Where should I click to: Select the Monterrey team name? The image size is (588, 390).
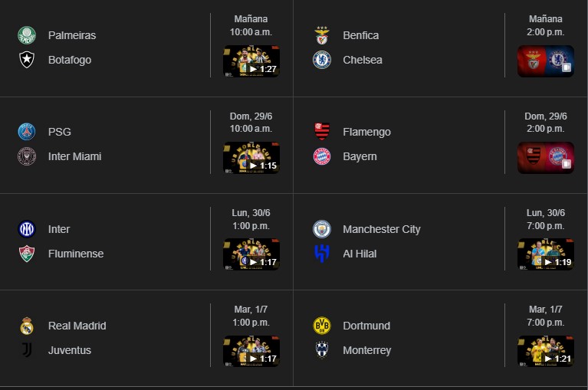pos(367,350)
